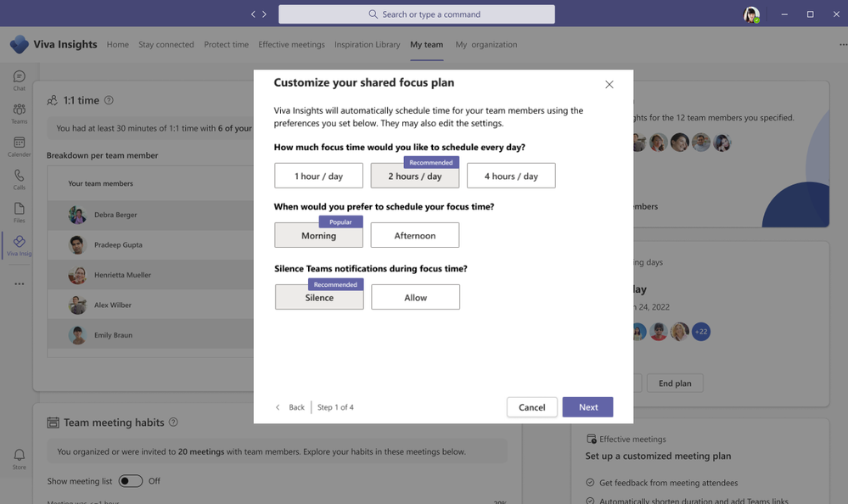Click Emily Braun's name
The width and height of the screenshot is (848, 504).
(113, 335)
